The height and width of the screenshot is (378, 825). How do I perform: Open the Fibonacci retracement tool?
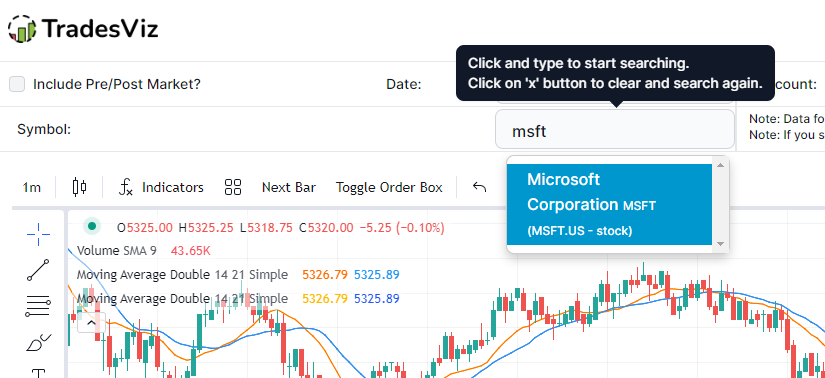[x=38, y=306]
